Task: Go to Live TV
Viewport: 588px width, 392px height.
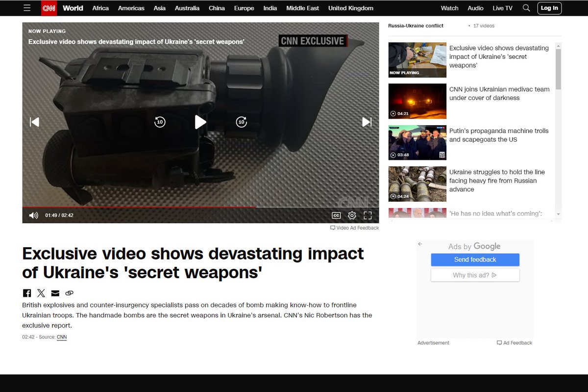Action: 502,8
